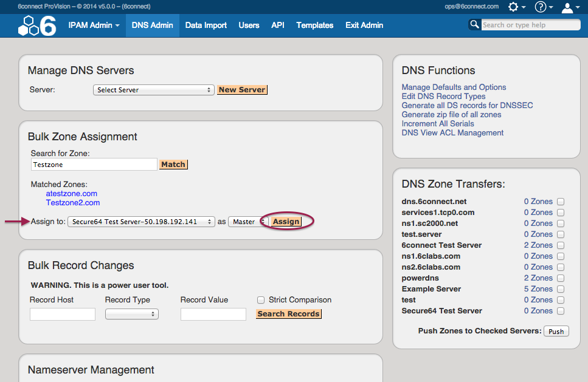Check the 6connect Test Server checkbox

pyautogui.click(x=561, y=245)
